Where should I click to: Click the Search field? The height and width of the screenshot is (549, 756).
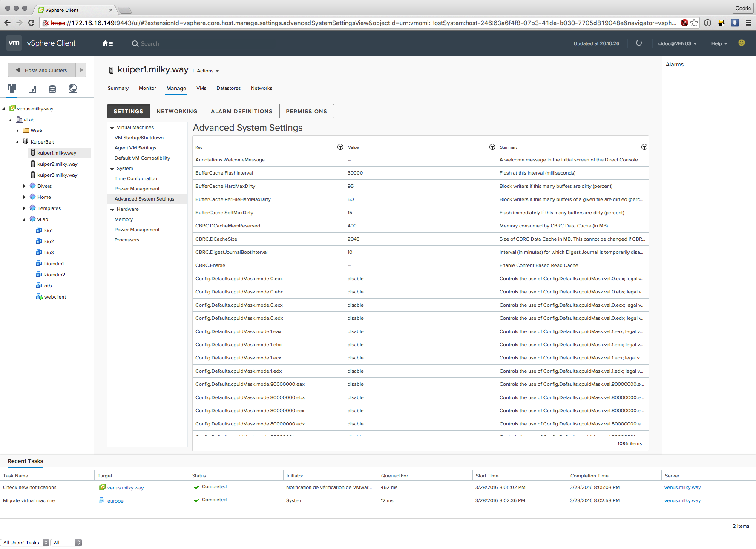pyautogui.click(x=150, y=43)
